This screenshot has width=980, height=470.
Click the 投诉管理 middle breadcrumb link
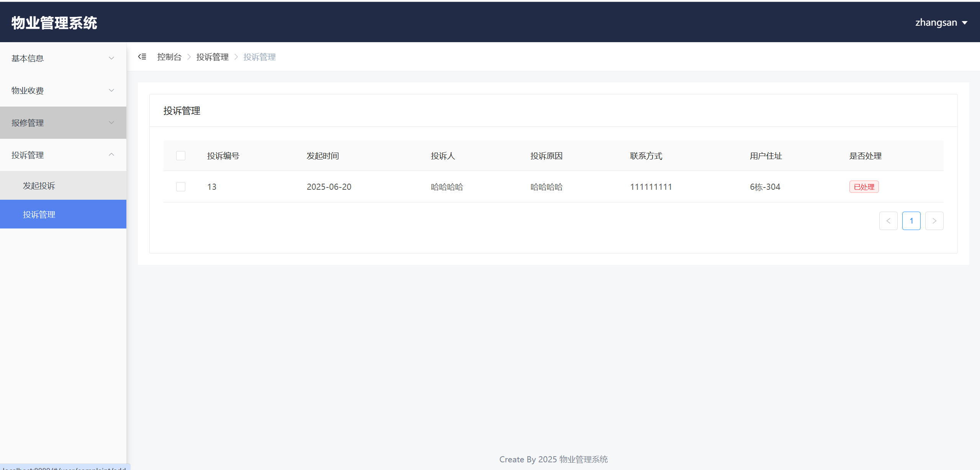tap(212, 57)
